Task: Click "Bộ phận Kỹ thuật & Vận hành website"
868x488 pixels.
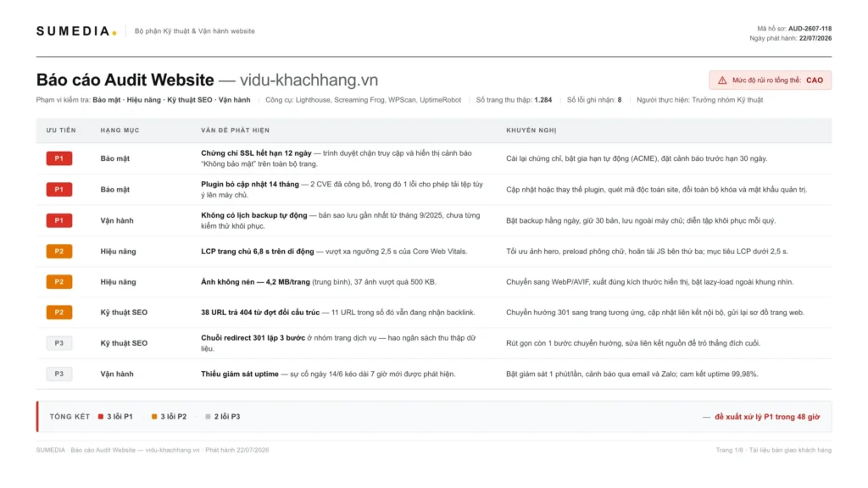Action: pyautogui.click(x=195, y=31)
